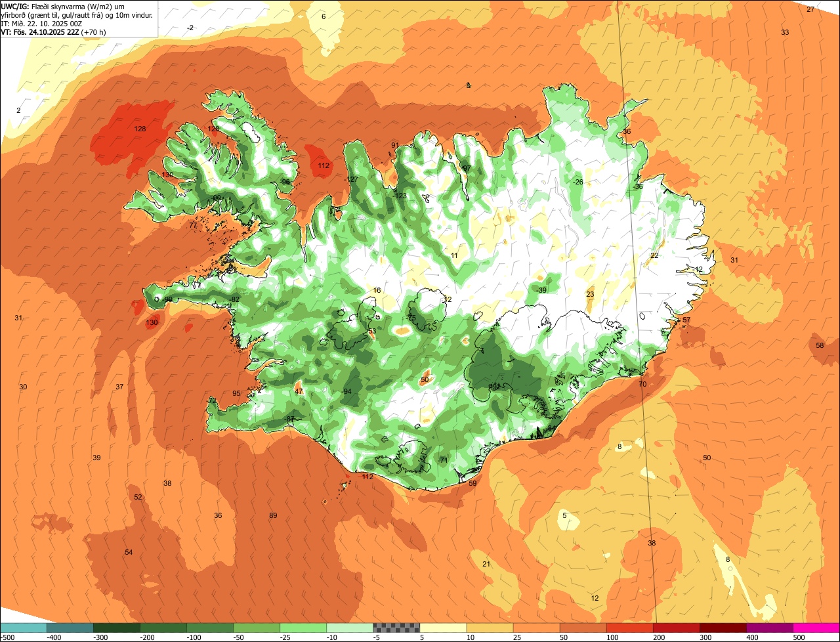Viewport: 840px width, 642px height.
Task: Click the map value '47'
Action: [x=299, y=391]
